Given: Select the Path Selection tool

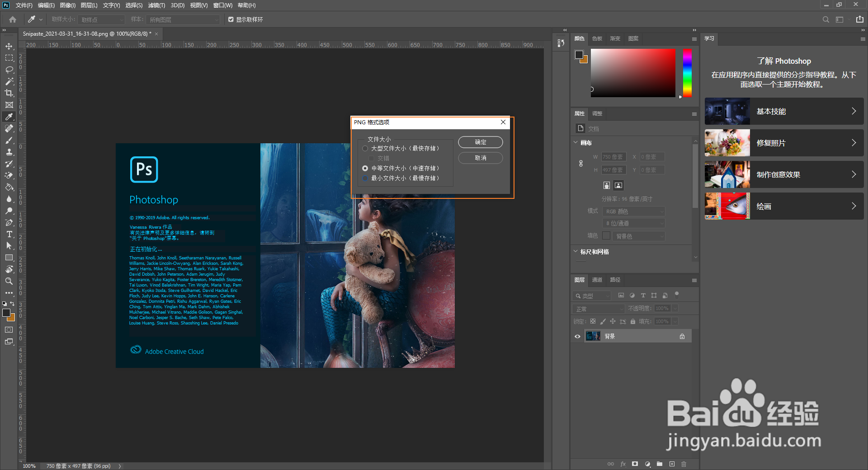Looking at the screenshot, I should (9, 246).
